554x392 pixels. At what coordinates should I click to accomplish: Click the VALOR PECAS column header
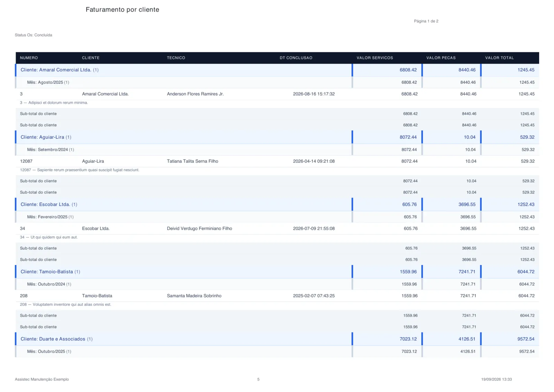441,58
